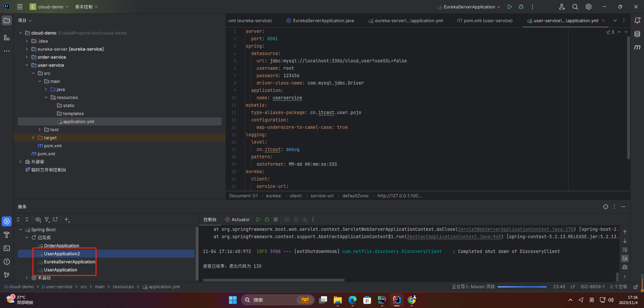Open the main hamburger menu
The height and width of the screenshot is (308, 644).
(20, 7)
